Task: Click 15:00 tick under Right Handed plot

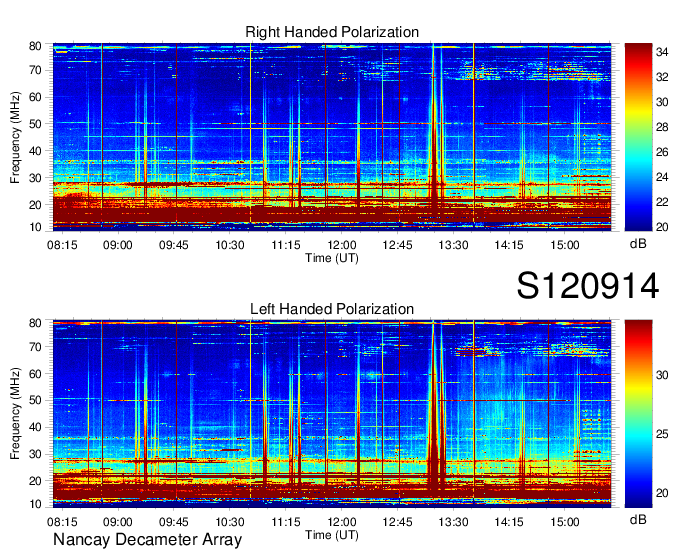Action: pos(565,245)
